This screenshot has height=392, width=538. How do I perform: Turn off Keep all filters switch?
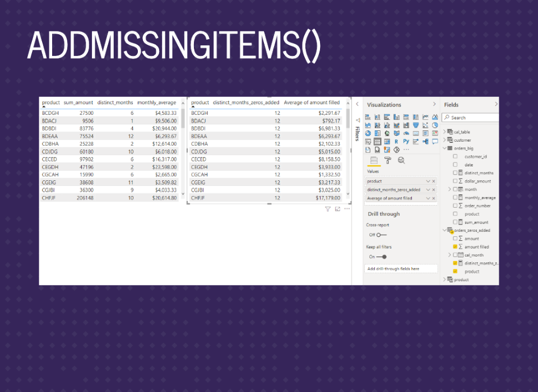pyautogui.click(x=381, y=256)
